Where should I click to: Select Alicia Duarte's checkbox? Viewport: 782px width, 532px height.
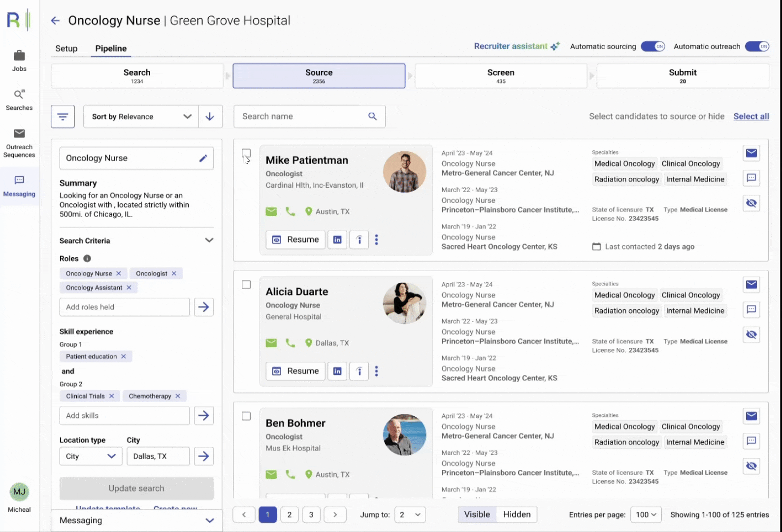coord(246,285)
